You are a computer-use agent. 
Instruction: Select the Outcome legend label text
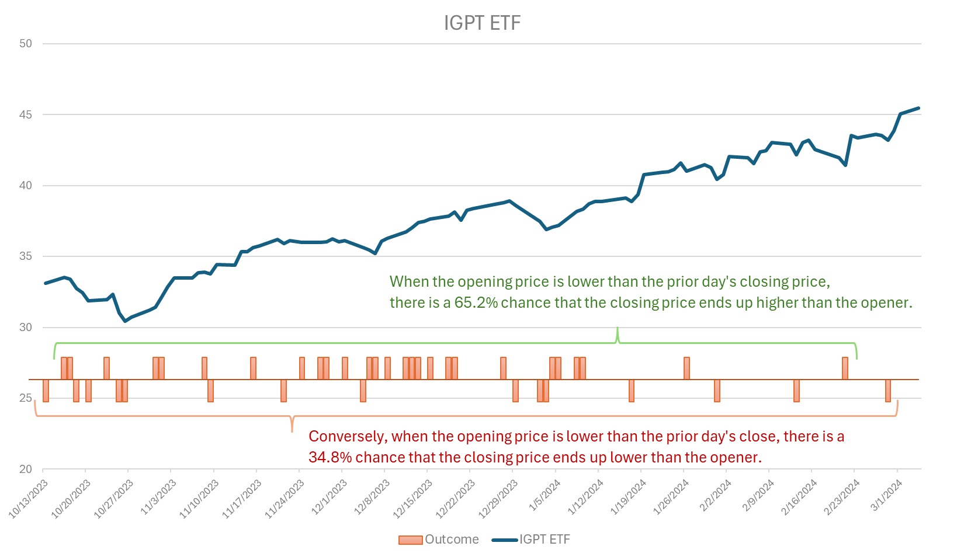tap(452, 540)
